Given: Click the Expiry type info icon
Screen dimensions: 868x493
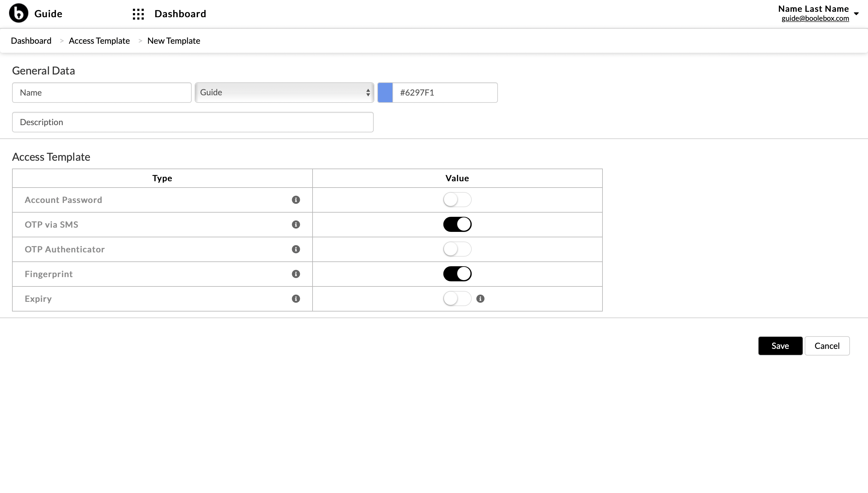Looking at the screenshot, I should pos(296,299).
